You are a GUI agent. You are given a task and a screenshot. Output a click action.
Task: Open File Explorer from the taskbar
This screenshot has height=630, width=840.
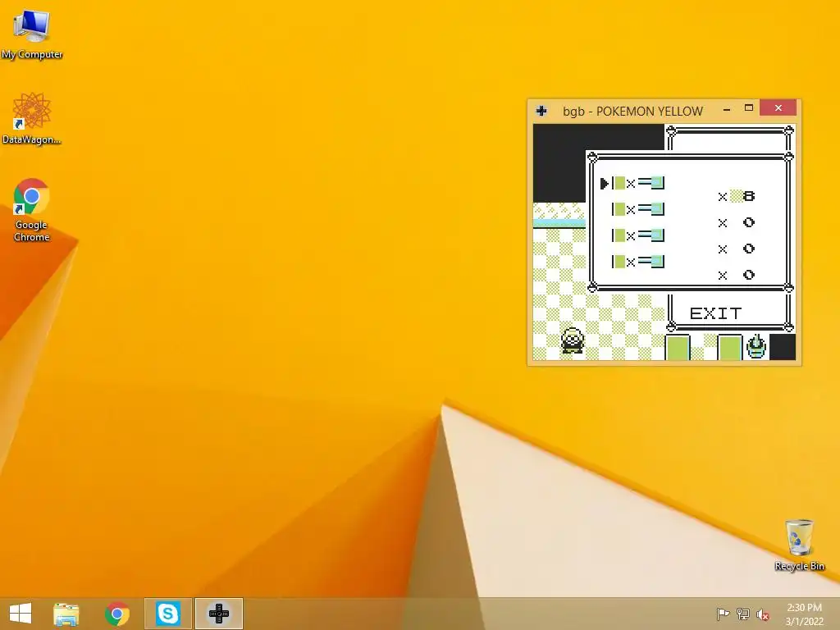pyautogui.click(x=66, y=614)
